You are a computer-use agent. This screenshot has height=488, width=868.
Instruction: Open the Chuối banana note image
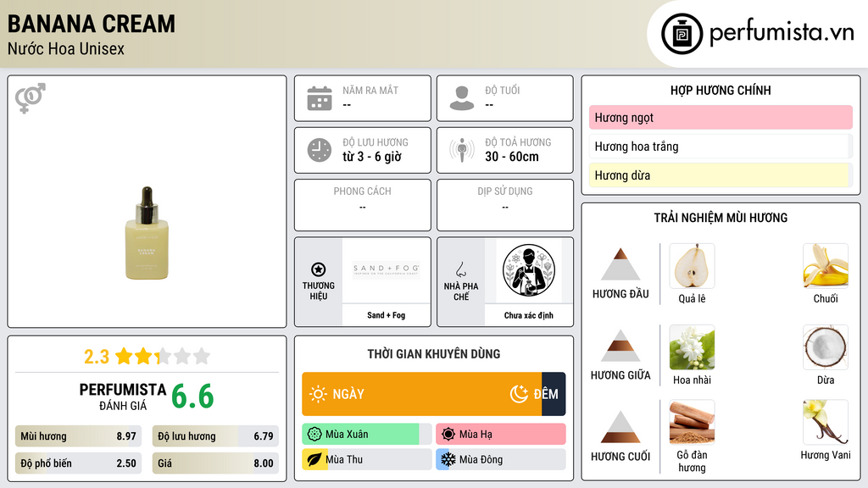[x=826, y=266]
